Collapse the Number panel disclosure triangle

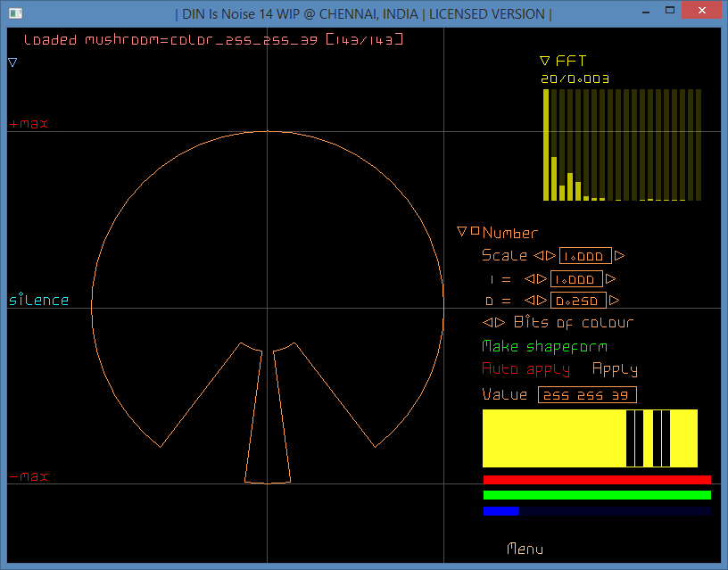pos(461,231)
